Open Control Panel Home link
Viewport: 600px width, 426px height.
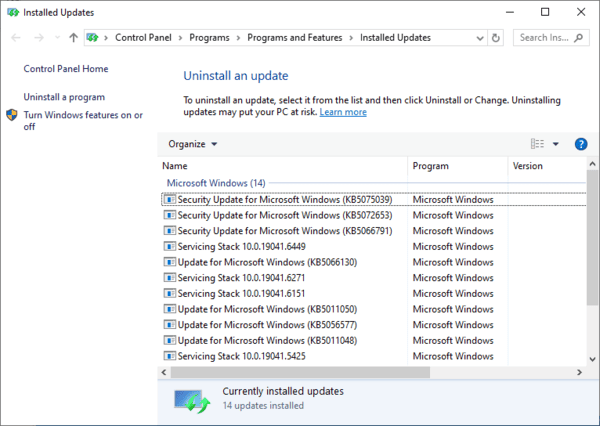(x=66, y=69)
